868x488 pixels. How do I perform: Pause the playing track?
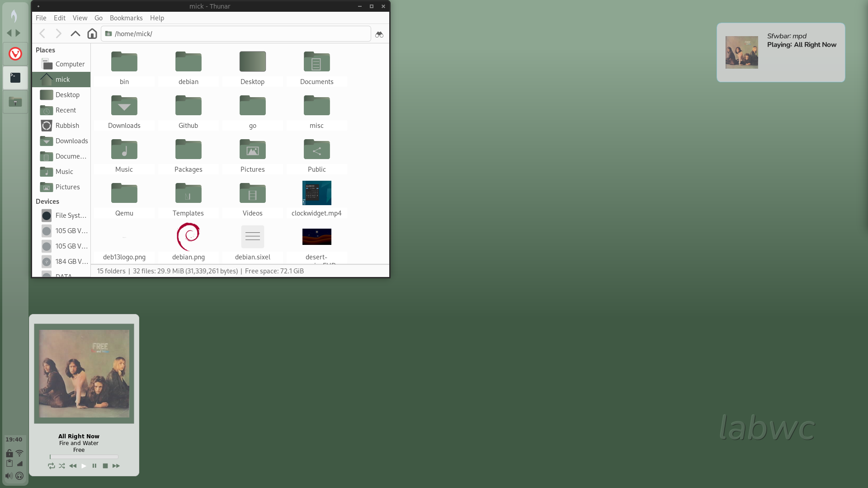[94, 466]
